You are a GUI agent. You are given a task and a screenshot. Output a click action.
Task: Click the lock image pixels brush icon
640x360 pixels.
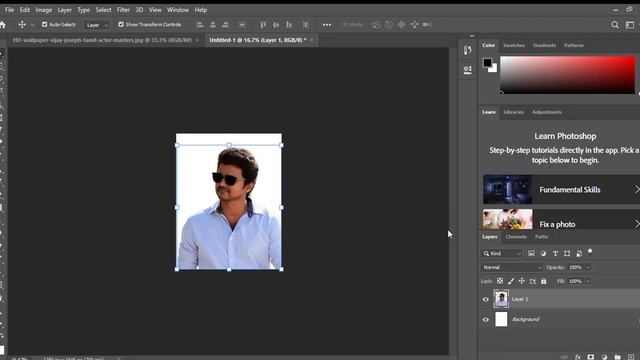click(x=511, y=281)
